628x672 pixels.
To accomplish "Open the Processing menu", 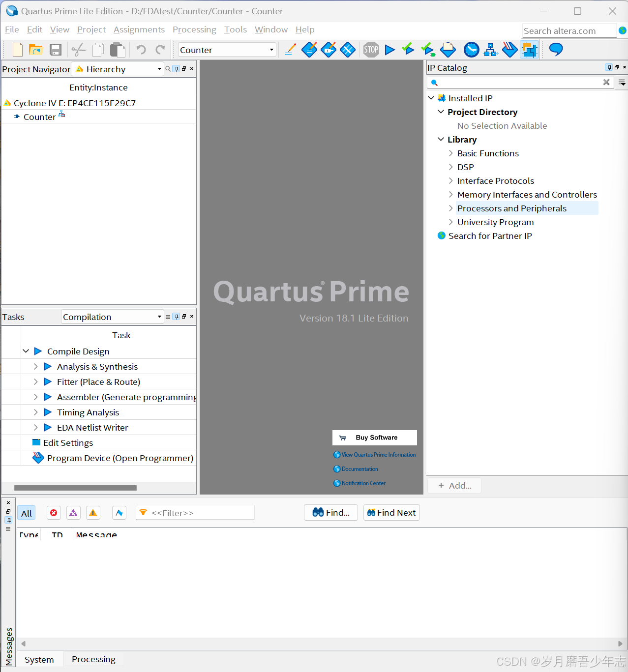I will [194, 29].
